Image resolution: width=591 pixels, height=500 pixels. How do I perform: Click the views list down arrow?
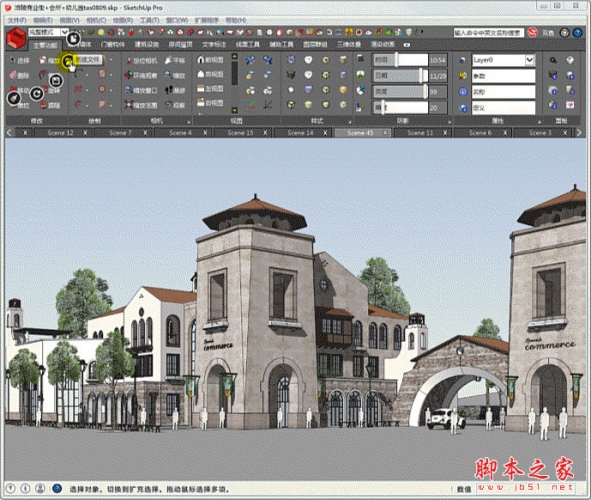234,110
